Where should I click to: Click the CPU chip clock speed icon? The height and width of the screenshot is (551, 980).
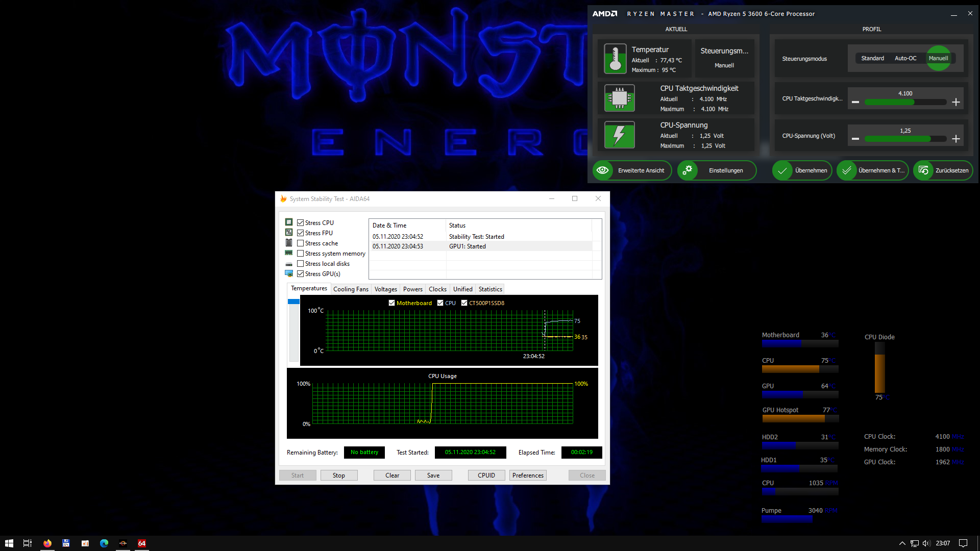click(619, 98)
